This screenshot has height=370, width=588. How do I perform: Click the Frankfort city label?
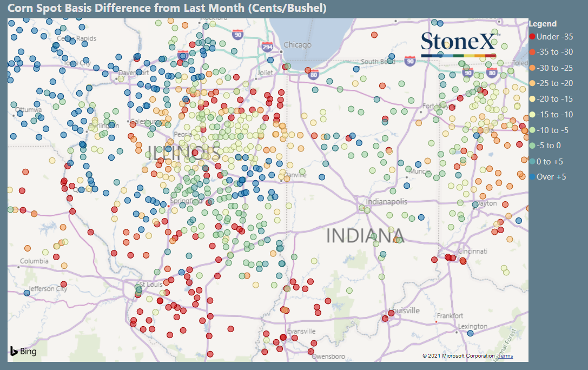(450, 316)
